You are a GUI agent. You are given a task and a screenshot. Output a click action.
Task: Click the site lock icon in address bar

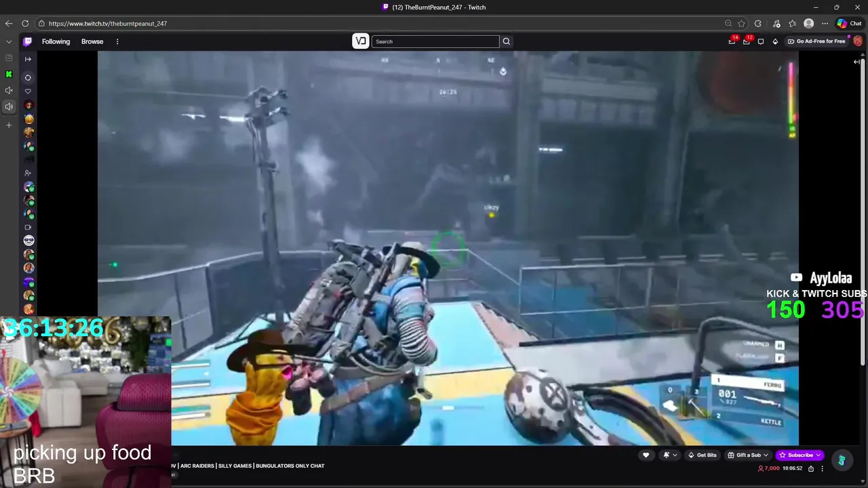(x=41, y=23)
